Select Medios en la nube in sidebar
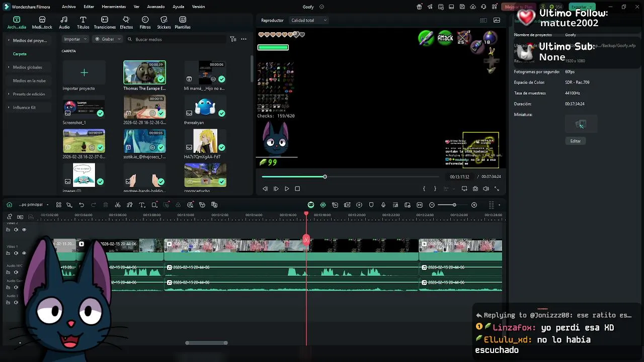 click(29, 80)
